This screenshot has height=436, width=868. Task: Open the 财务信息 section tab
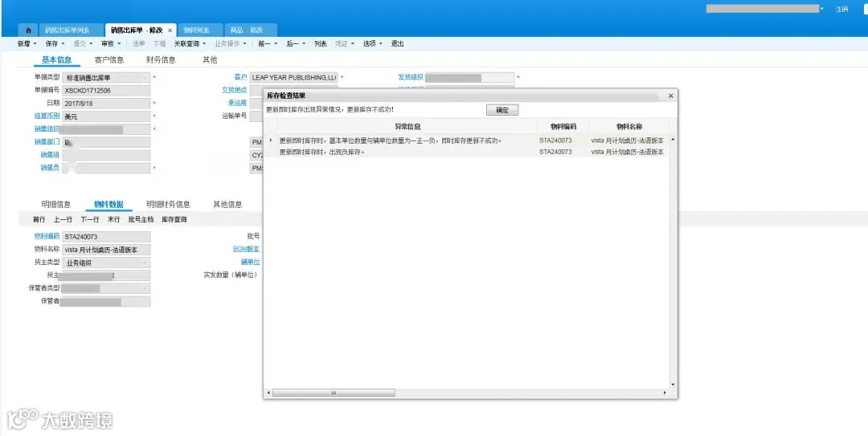click(161, 59)
